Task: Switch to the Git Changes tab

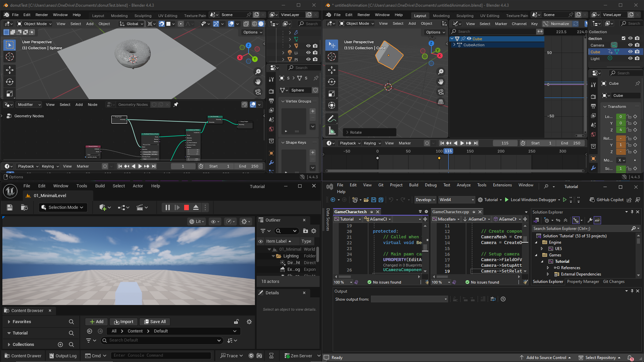Action: 613,282
